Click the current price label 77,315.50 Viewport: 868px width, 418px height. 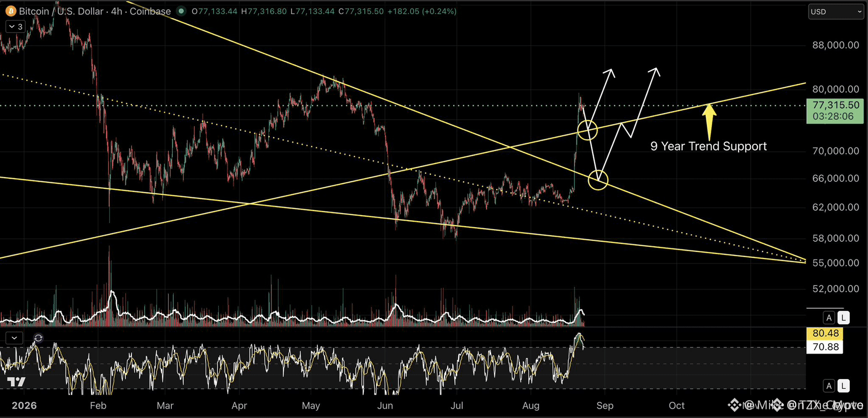coord(836,105)
